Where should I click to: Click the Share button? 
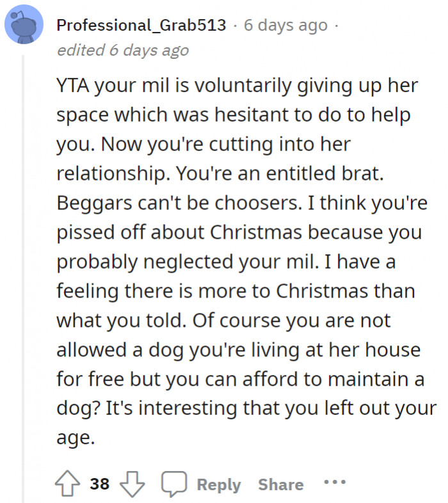click(x=281, y=484)
